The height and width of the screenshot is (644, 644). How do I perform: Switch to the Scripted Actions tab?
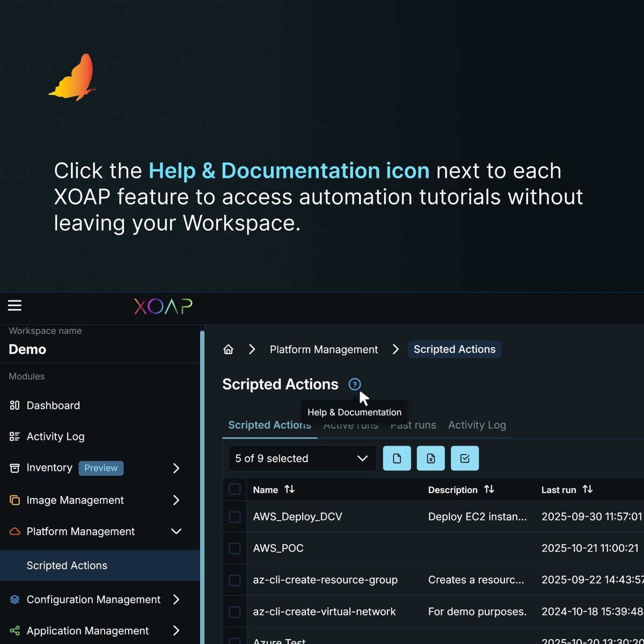click(x=269, y=425)
